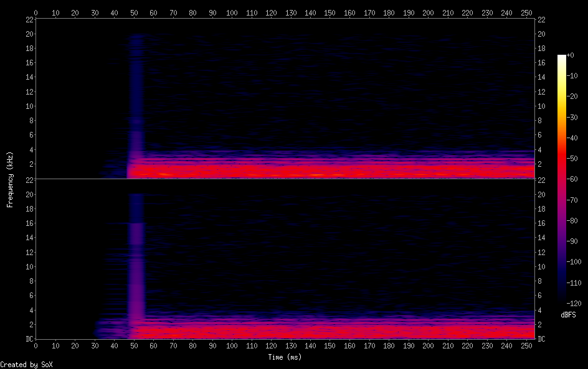Select the "+0" label on the dBFS scale
Viewport: 588px width, 369px height.
coord(571,55)
